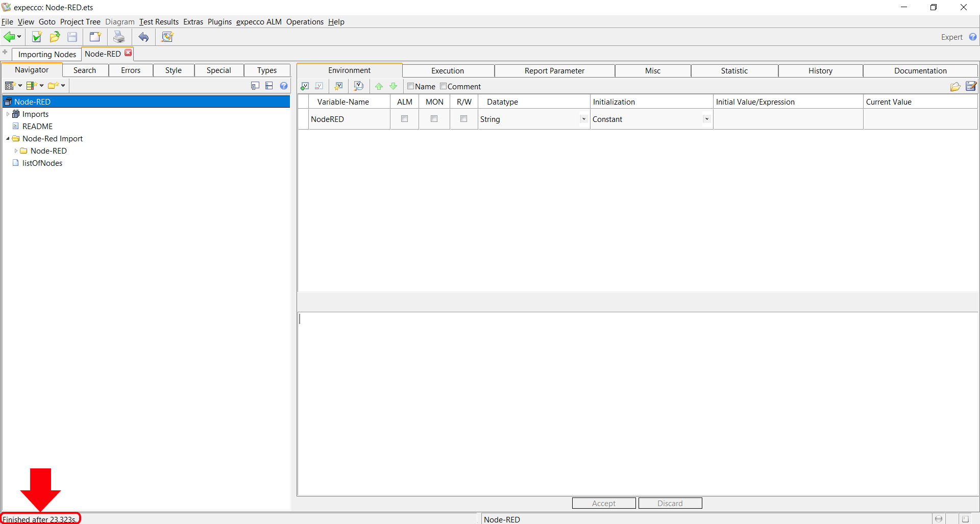Screen dimensions: 980x524
Task: Click the add variable icon
Action: pos(305,86)
